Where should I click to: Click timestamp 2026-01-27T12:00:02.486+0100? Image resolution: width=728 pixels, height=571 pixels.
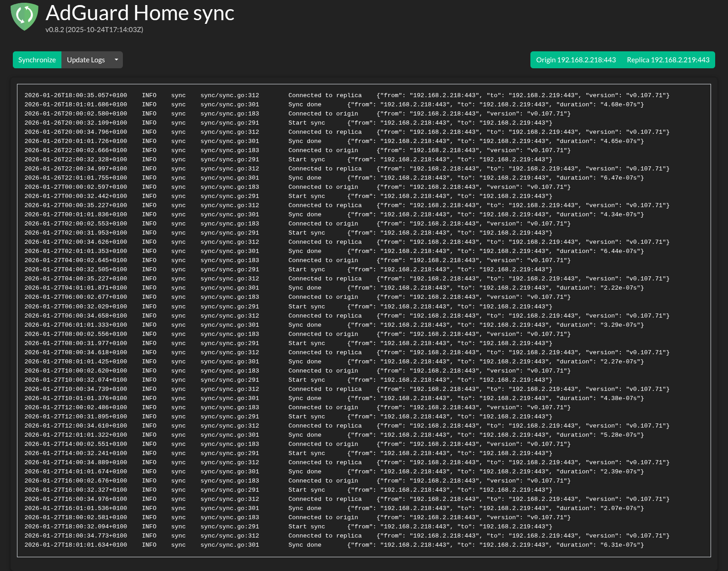[76, 407]
